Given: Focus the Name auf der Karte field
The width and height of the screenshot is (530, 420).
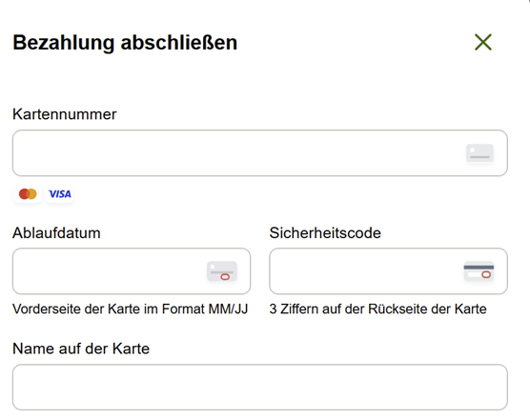Looking at the screenshot, I should (x=260, y=388).
